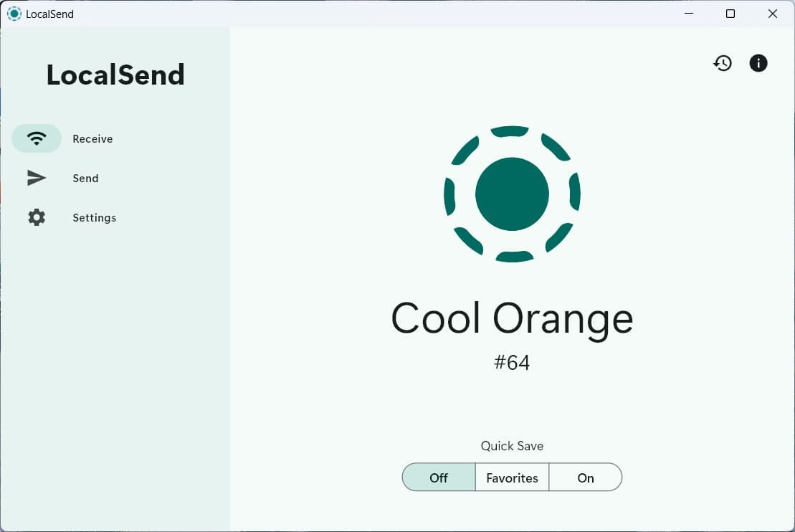
Task: Click the device name Cool Orange
Action: coord(512,320)
